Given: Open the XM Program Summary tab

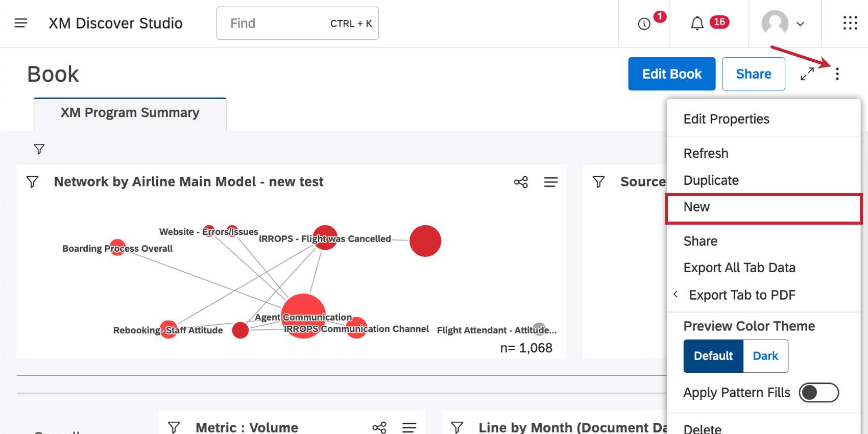Looking at the screenshot, I should click(130, 113).
